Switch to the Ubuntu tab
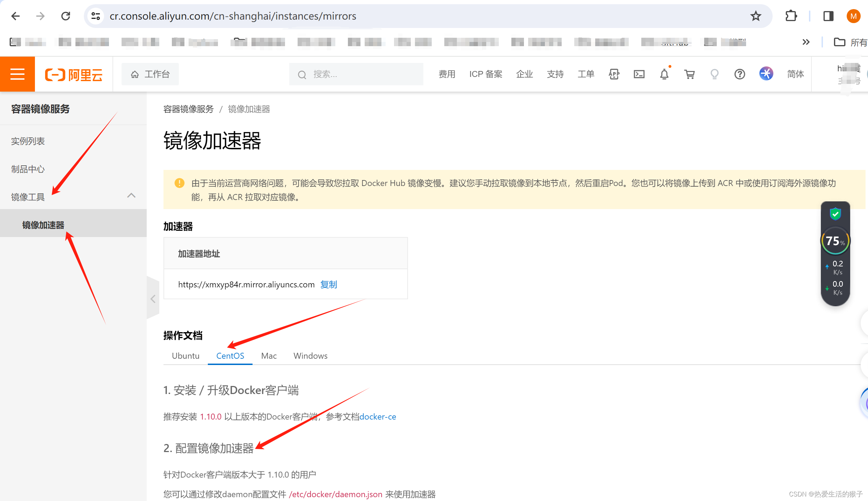Viewport: 868px width, 501px height. tap(185, 356)
